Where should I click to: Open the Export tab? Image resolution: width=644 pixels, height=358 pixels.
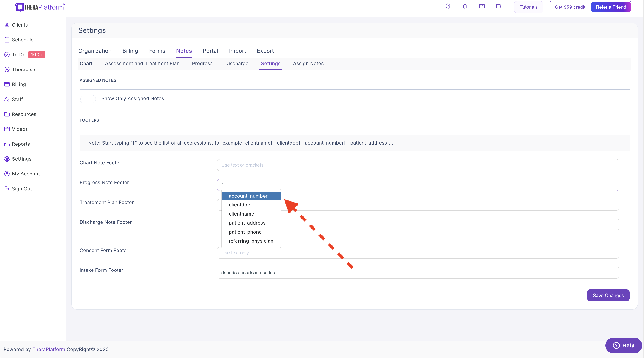click(265, 51)
